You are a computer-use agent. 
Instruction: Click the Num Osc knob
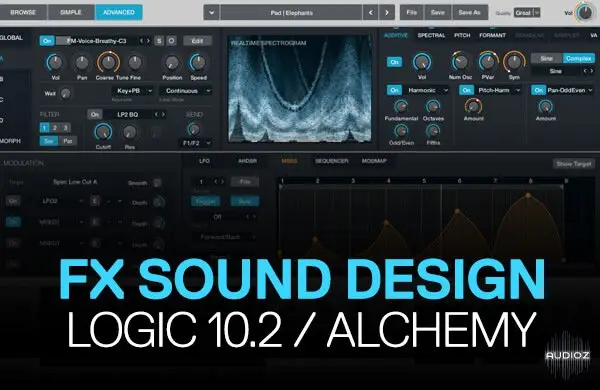tap(460, 62)
